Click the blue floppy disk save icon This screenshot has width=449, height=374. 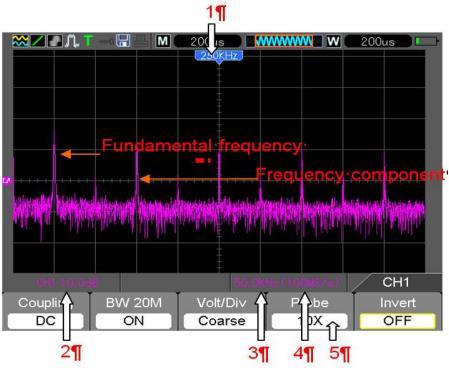coord(123,41)
